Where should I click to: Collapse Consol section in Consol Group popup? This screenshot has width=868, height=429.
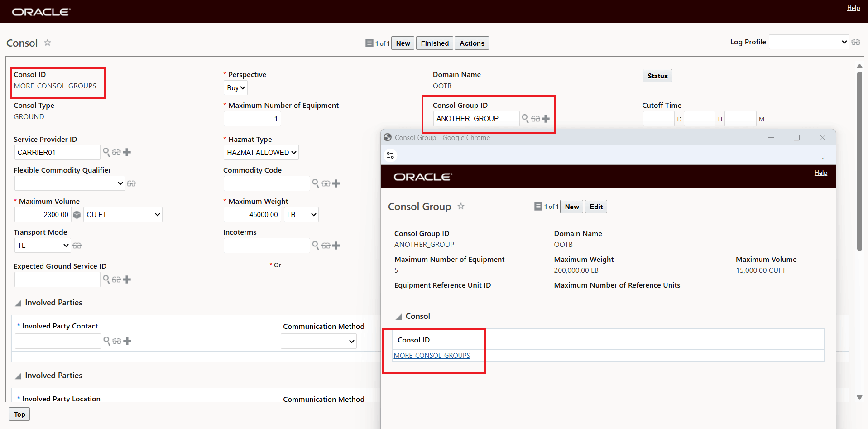399,317
